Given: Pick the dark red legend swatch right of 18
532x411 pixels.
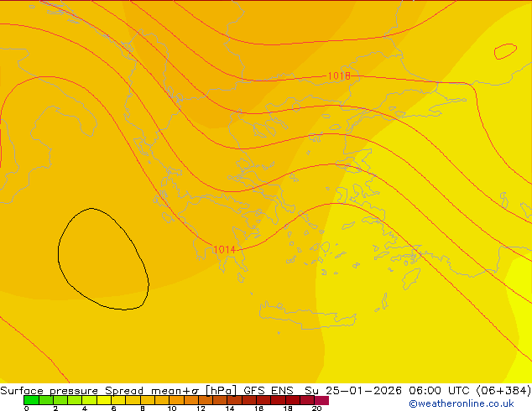Looking at the screenshot, I should click(293, 400).
